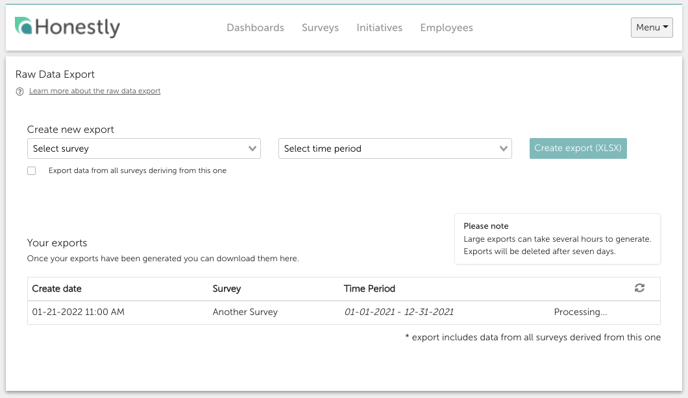Click the Raw Data Export heading
This screenshot has width=688, height=398.
click(55, 74)
